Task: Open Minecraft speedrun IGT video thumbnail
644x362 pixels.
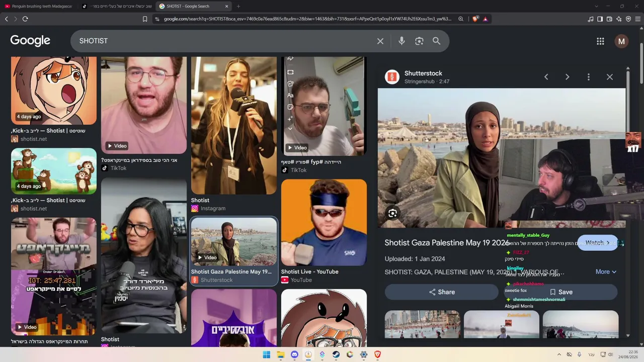Action: pyautogui.click(x=54, y=277)
